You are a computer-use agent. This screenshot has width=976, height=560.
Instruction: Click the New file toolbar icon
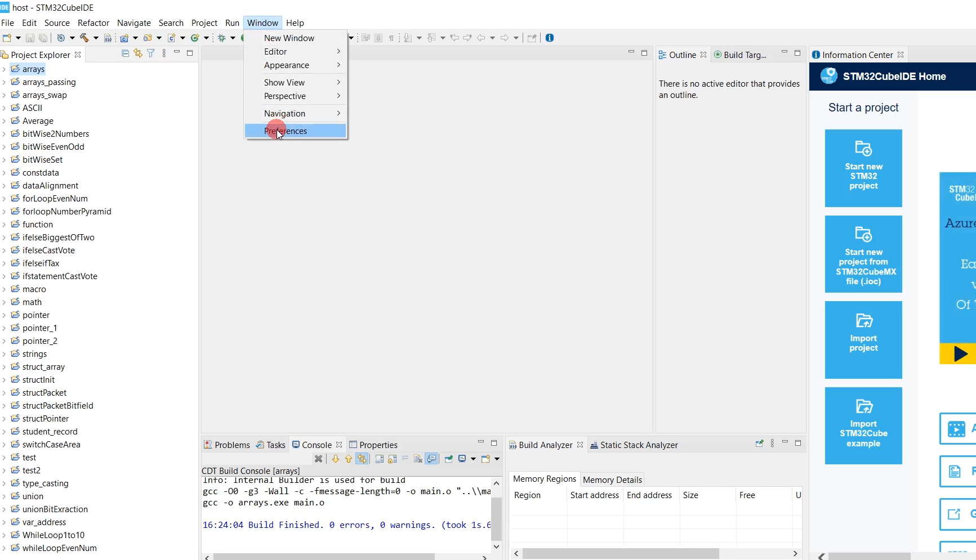pos(7,38)
